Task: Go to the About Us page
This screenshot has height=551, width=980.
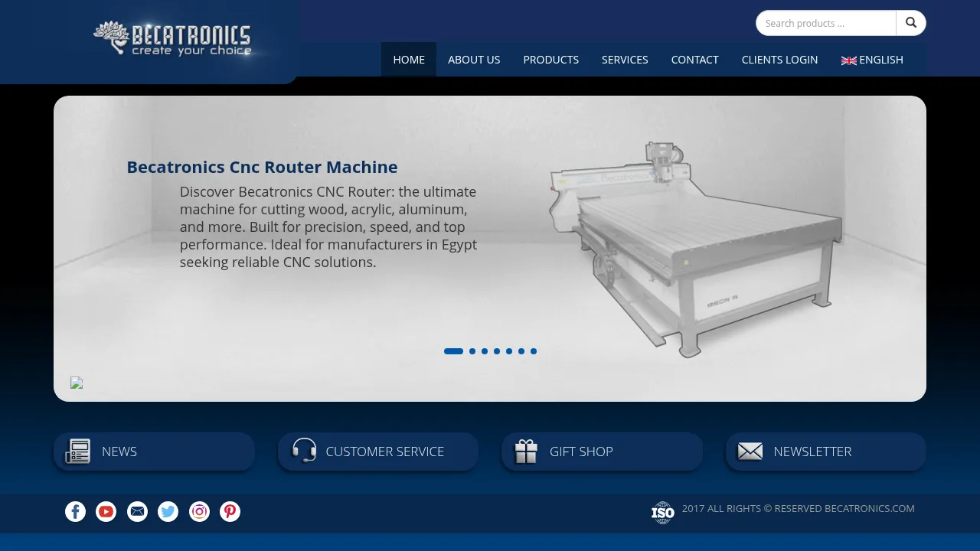Action: [474, 60]
